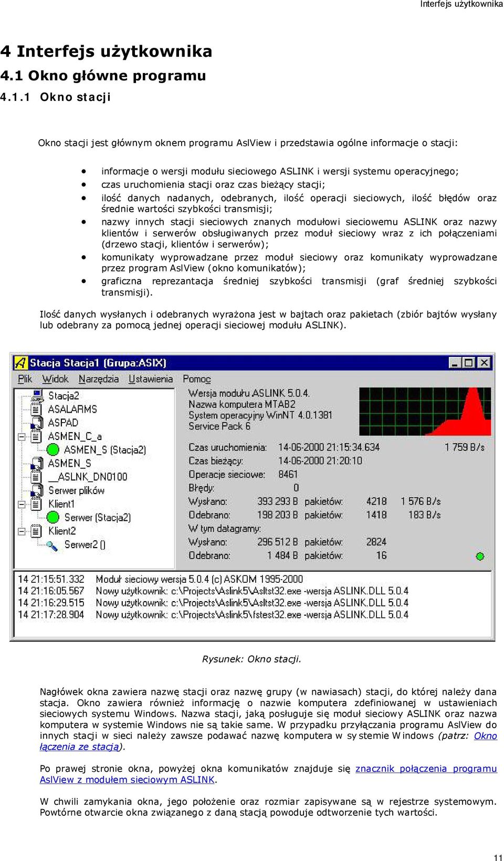
Task: Click the ASALARMS document icon
Action: click(37, 409)
